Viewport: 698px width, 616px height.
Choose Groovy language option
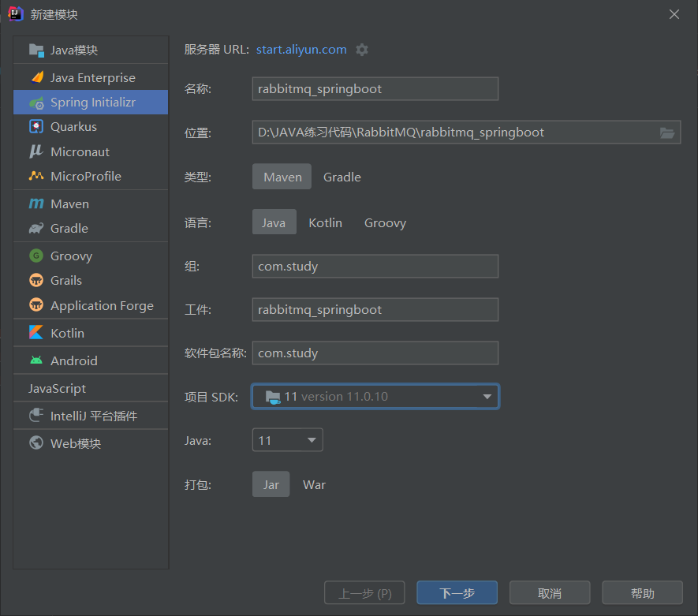tap(385, 222)
